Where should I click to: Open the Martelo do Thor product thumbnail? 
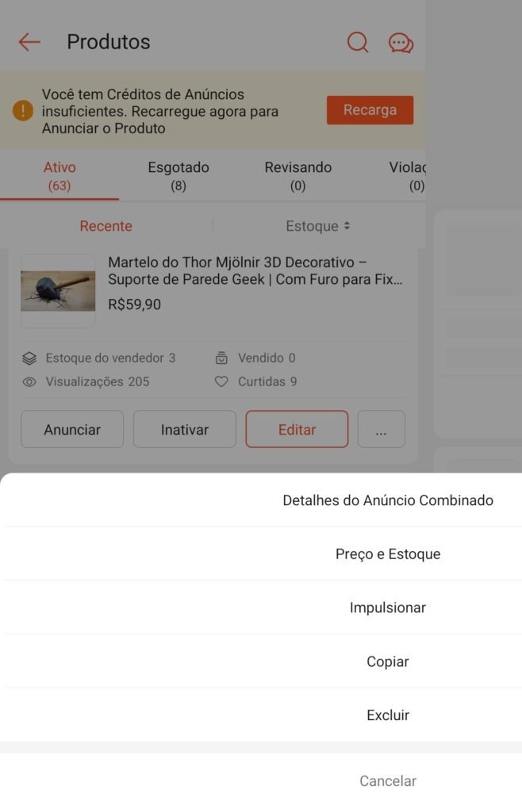(x=58, y=290)
